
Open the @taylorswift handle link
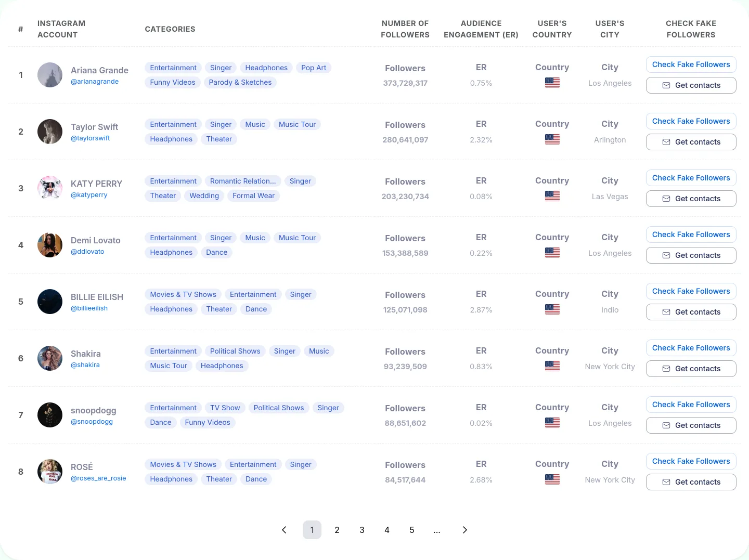point(91,138)
